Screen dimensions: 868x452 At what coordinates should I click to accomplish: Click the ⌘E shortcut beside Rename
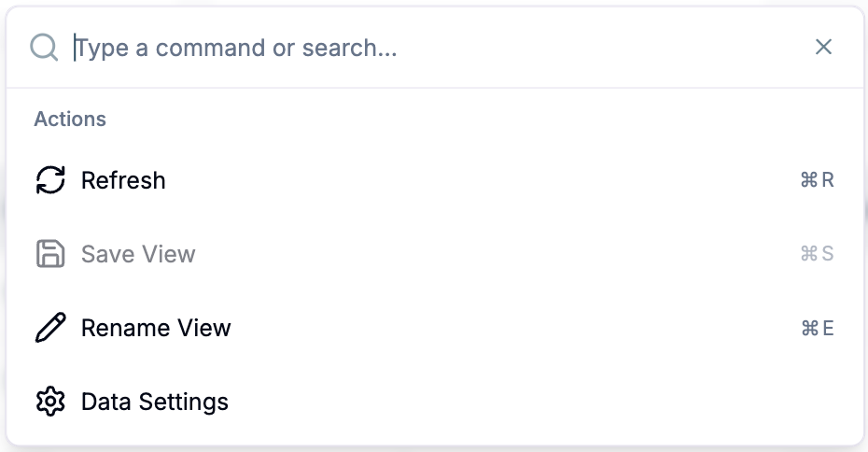point(817,328)
